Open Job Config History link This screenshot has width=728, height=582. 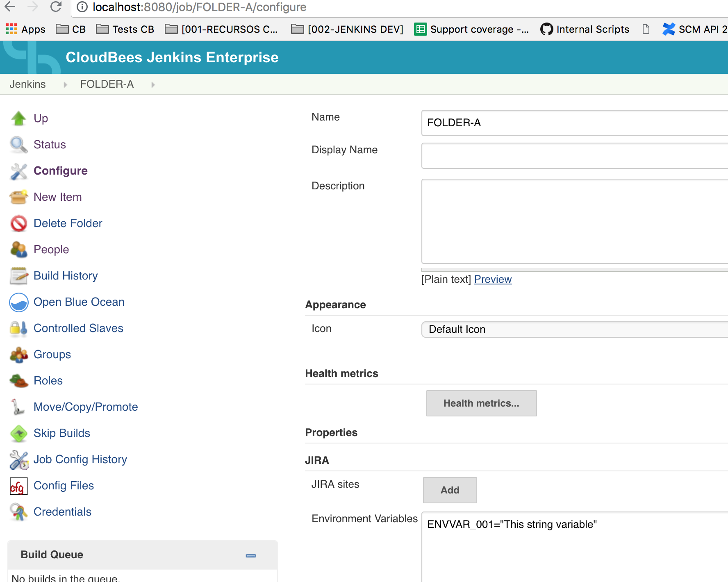[x=80, y=459]
